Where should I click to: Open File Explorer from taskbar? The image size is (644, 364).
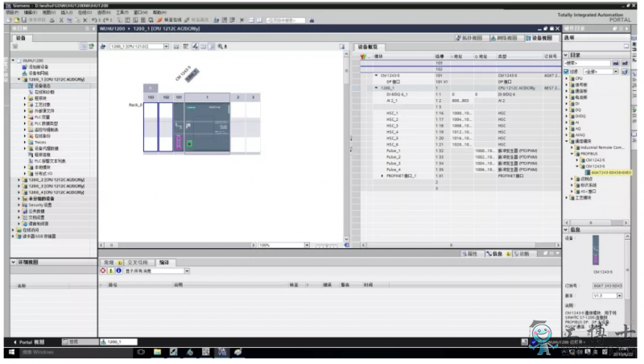point(157,352)
